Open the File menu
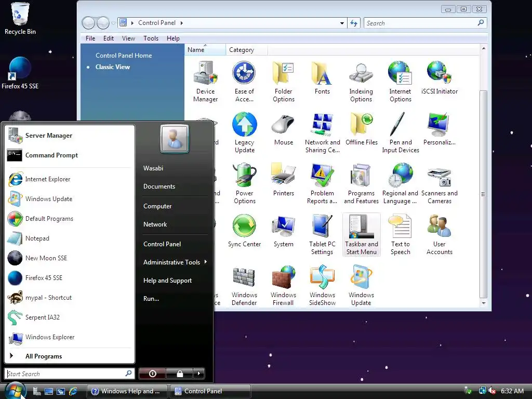This screenshot has height=399, width=532. (90, 38)
